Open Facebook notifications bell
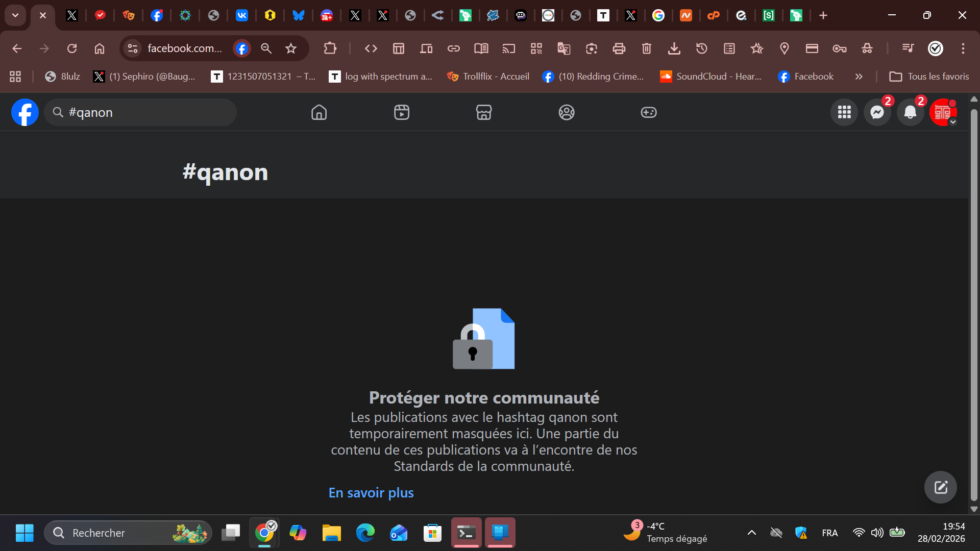Viewport: 980px width, 551px height. tap(910, 112)
